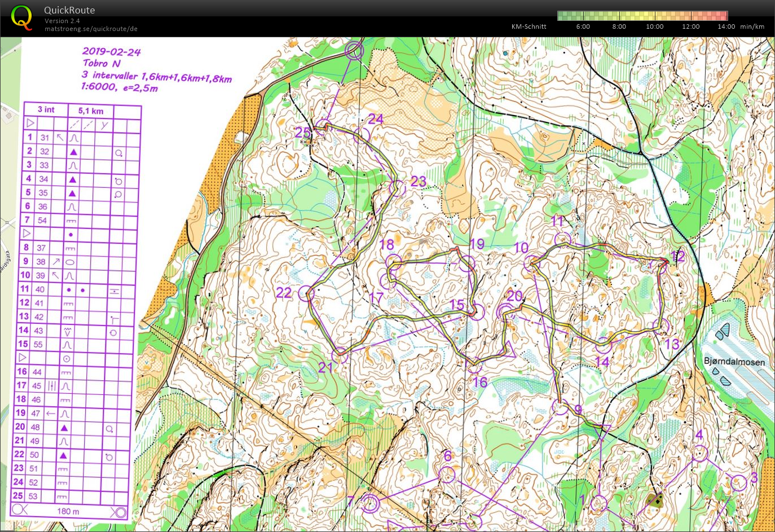Click the QuickRoute Q logo
This screenshot has height=532, width=775.
point(21,17)
